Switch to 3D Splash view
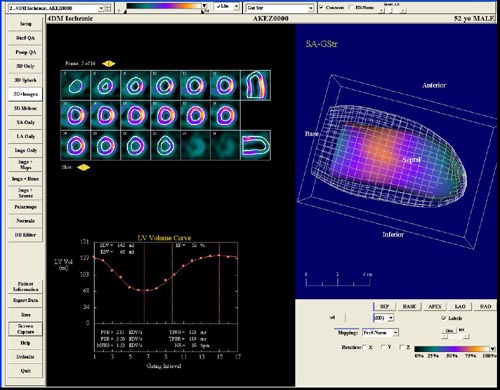This screenshot has height=390, width=500. click(x=26, y=80)
